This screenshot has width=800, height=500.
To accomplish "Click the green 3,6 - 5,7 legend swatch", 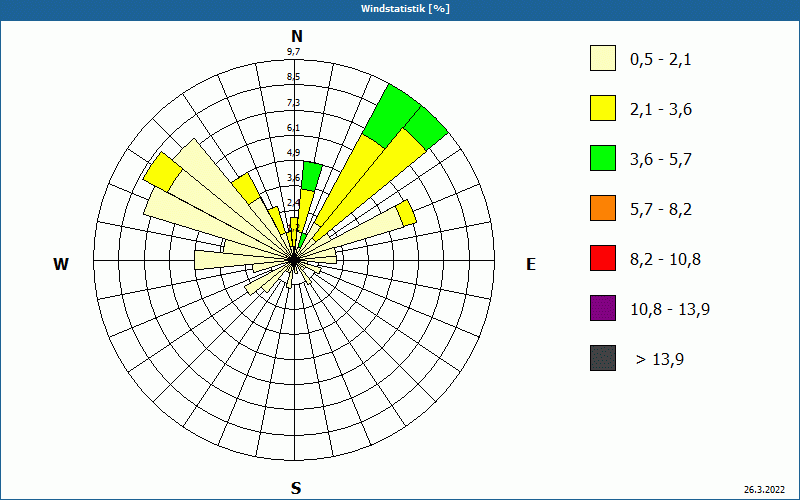I will pos(603,158).
